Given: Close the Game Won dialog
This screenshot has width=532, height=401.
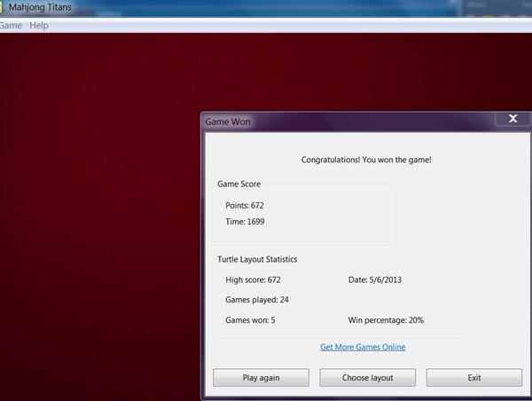Looking at the screenshot, I should (512, 119).
